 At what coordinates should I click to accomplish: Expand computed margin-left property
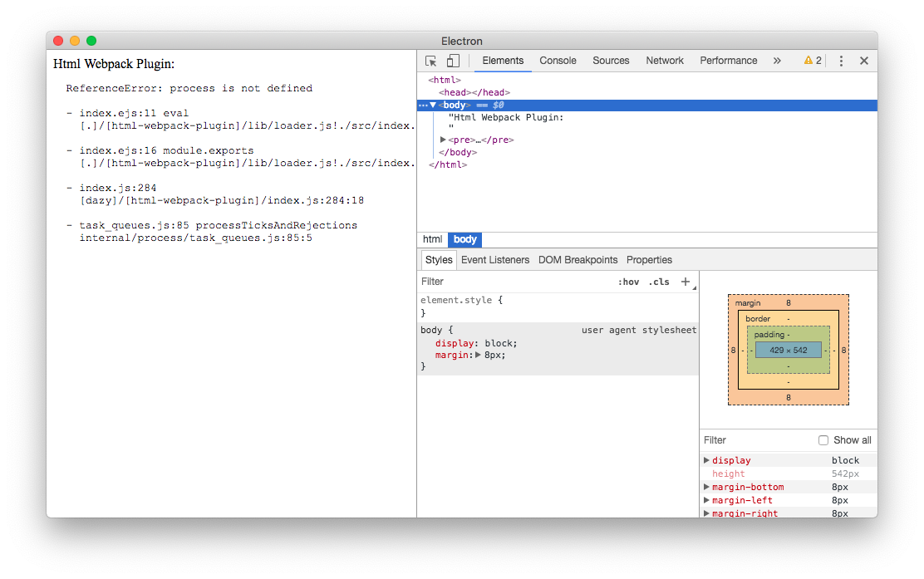click(x=706, y=500)
